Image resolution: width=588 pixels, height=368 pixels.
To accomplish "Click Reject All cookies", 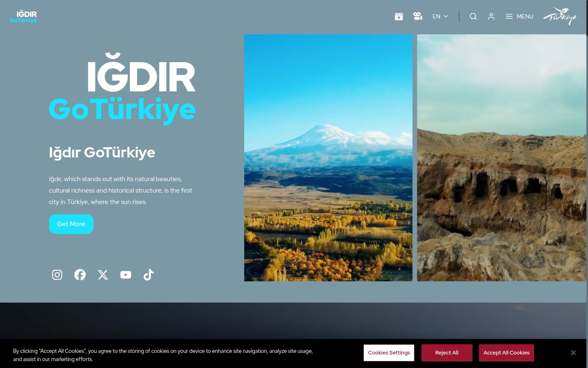I will pos(447,353).
